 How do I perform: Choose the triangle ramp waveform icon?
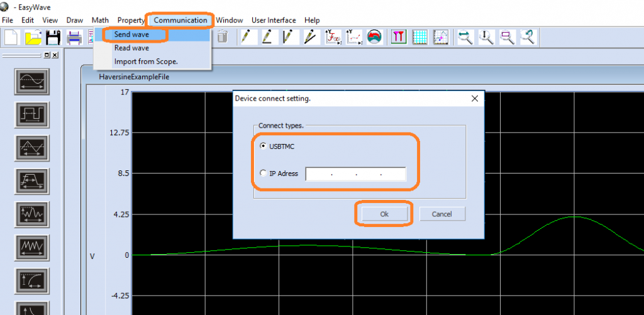pyautogui.click(x=31, y=148)
